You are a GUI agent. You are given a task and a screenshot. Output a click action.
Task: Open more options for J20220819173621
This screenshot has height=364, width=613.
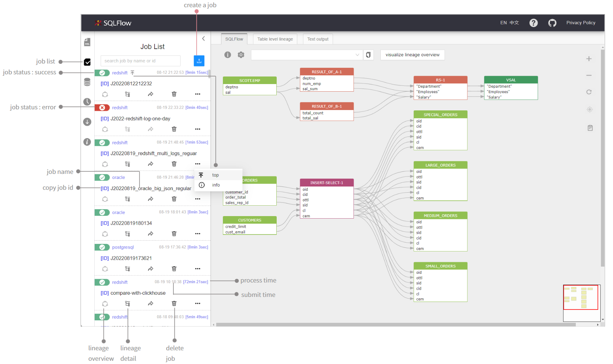click(x=198, y=269)
